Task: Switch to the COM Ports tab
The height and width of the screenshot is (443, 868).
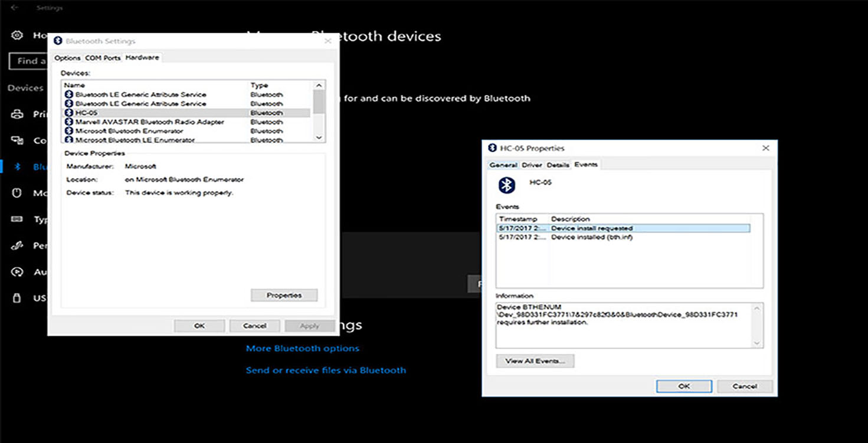Action: (x=103, y=58)
